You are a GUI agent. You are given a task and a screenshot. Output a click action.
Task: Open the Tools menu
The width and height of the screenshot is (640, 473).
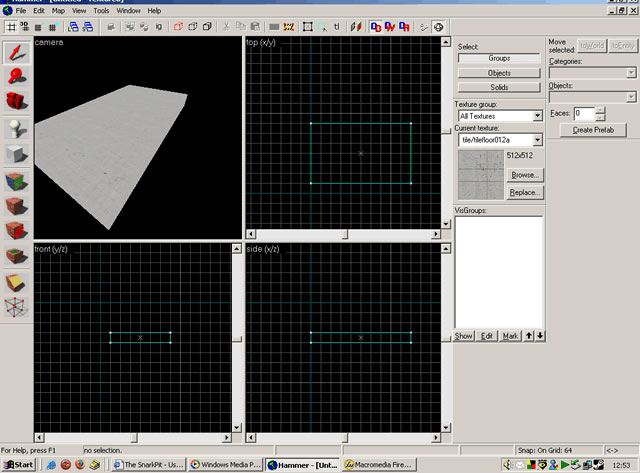[x=101, y=10]
